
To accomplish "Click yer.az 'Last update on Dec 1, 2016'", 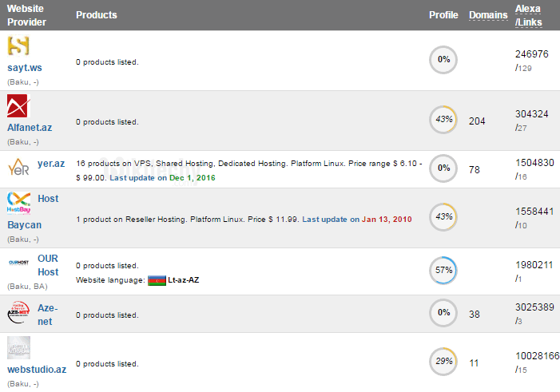I will coord(162,178).
